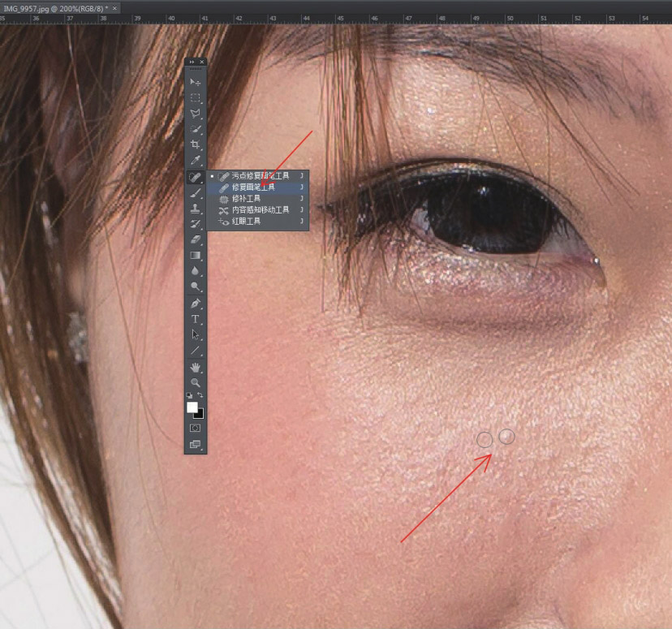Viewport: 672px width, 629px height.
Task: Expand the toolbar with double-arrow button
Action: pyautogui.click(x=192, y=62)
